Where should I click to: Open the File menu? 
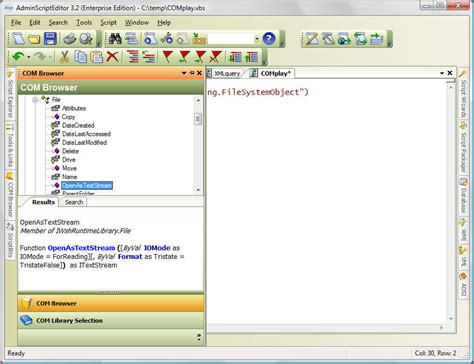[x=16, y=23]
